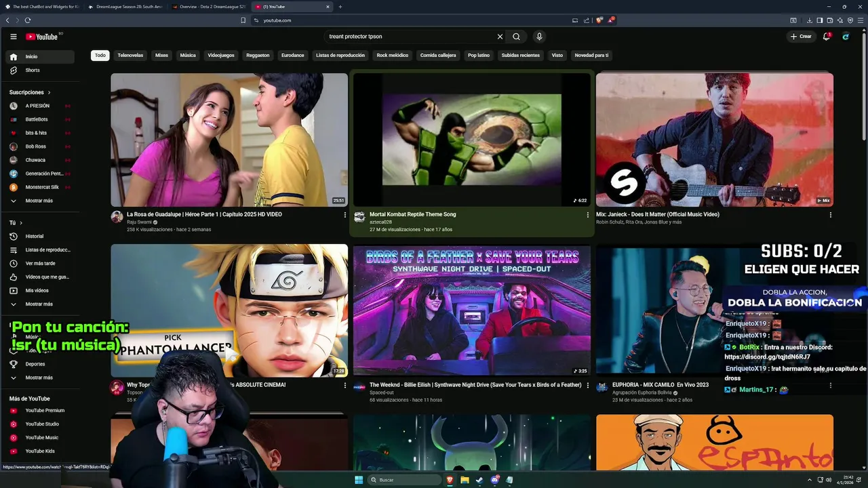Open the Mixes filter chip
This screenshot has height=488, width=868.
161,56
